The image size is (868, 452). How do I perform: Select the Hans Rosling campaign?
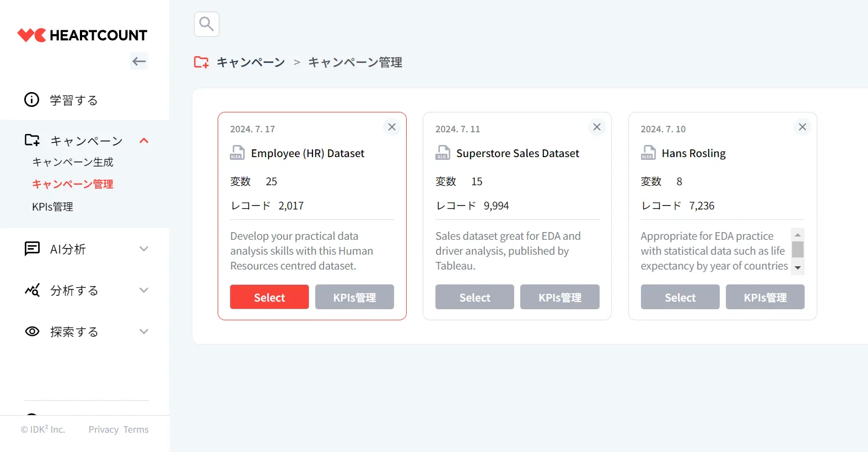click(x=680, y=297)
